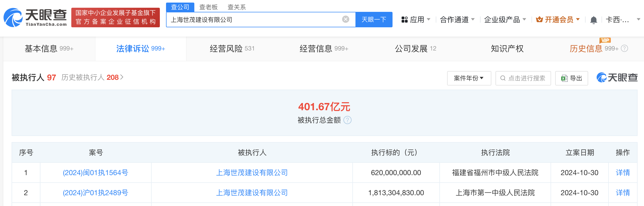
Task: Click the 案号 column header
Action: (96, 152)
